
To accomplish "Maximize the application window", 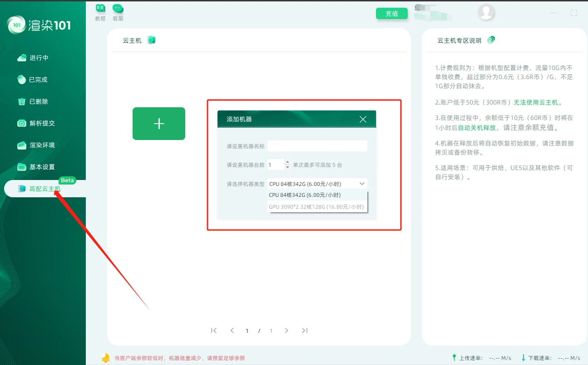I will click(574, 13).
